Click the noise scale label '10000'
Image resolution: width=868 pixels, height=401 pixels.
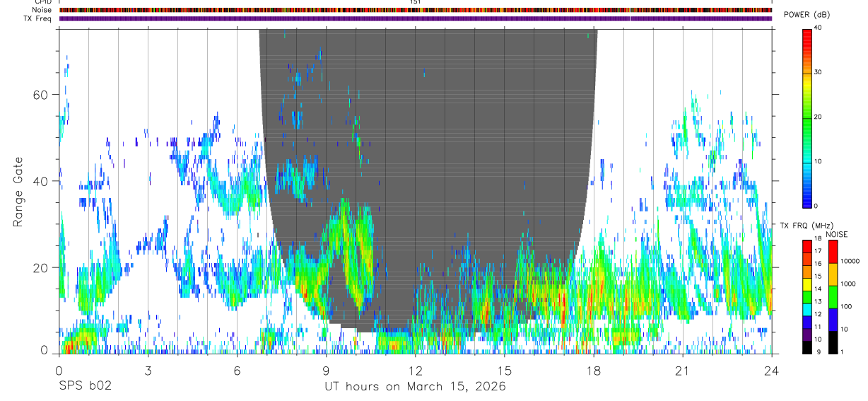[x=850, y=261]
